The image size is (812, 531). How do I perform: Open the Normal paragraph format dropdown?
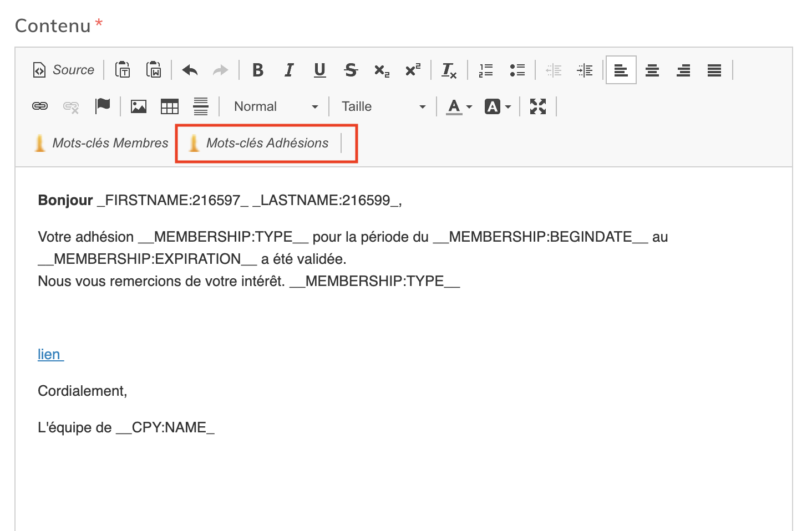(276, 106)
